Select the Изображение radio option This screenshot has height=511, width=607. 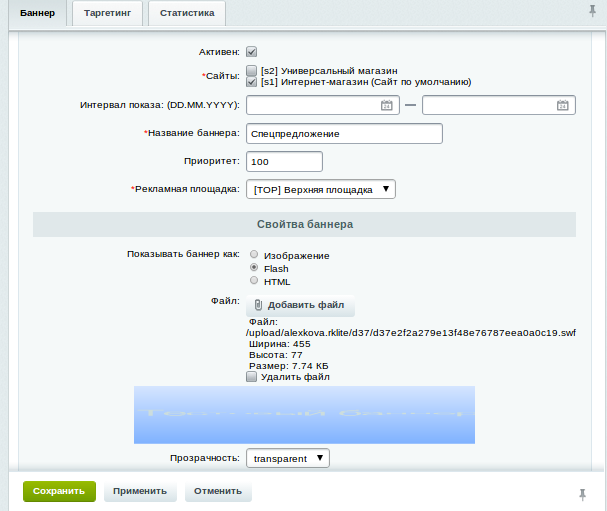pyautogui.click(x=254, y=255)
